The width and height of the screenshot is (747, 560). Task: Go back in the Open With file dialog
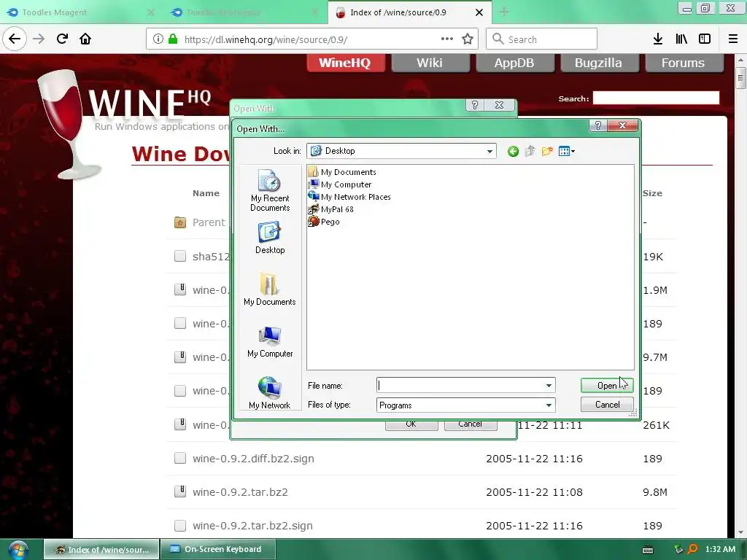513,152
